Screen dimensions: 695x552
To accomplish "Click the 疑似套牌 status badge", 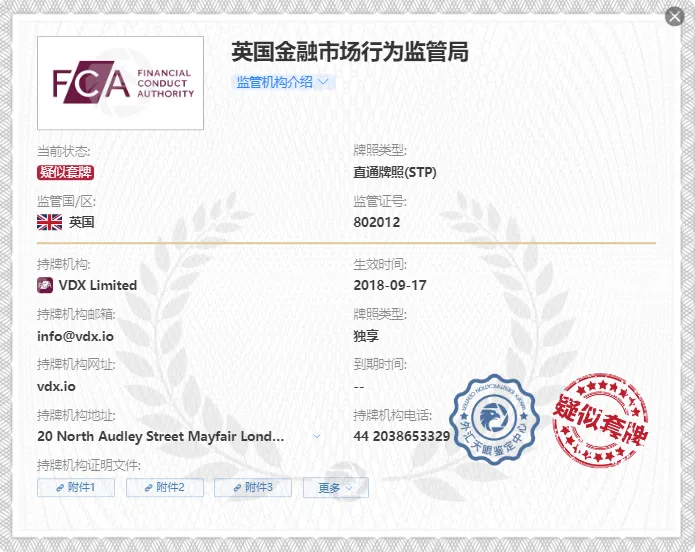I will tap(66, 172).
